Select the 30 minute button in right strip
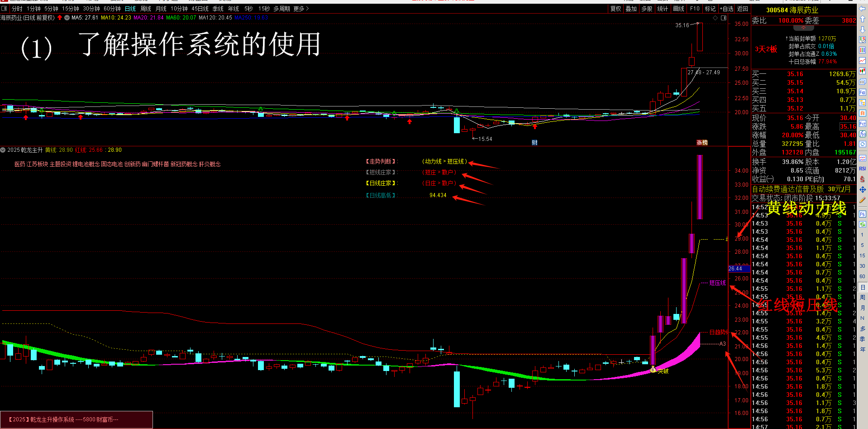Screen dimensions: 868x429 click(863, 266)
